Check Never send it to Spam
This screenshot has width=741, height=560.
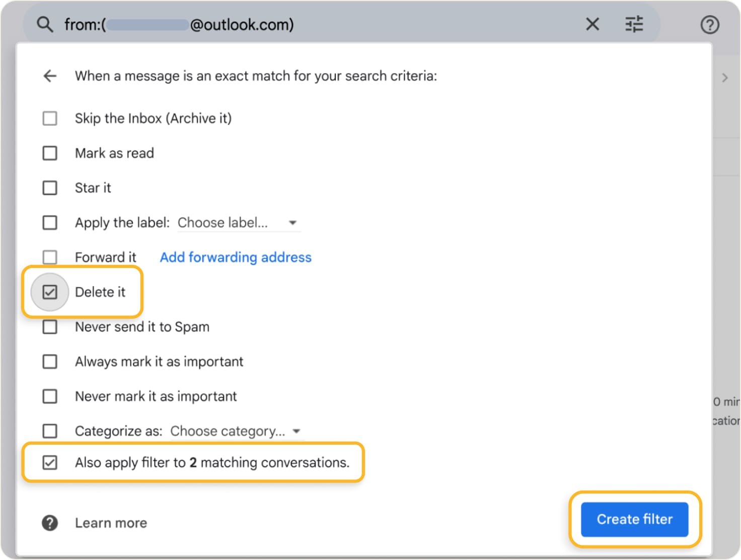coord(49,326)
